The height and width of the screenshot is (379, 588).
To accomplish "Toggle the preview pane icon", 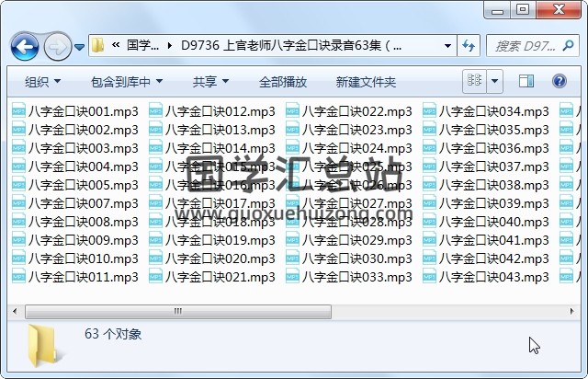I will click(526, 81).
